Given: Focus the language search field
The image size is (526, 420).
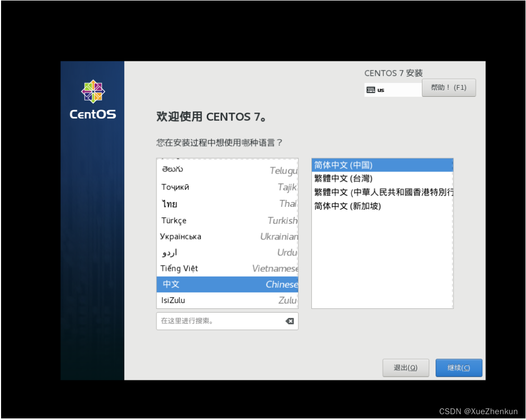Looking at the screenshot, I should [x=227, y=322].
